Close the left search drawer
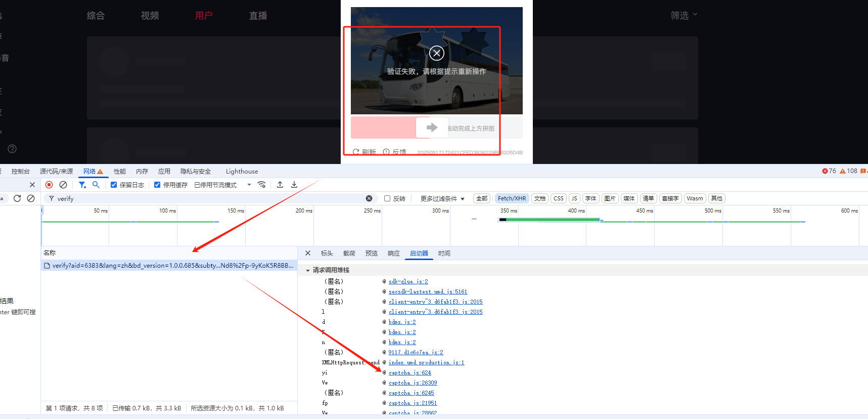Image resolution: width=868 pixels, height=419 pixels. point(32,185)
